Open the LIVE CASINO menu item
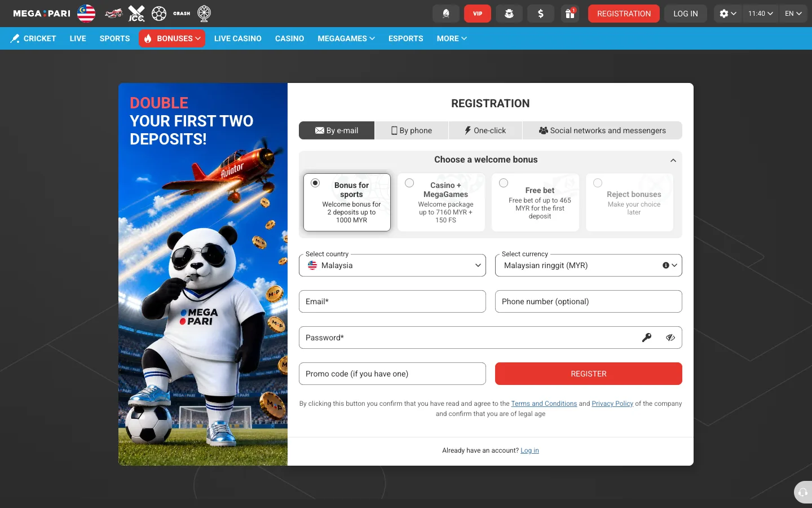 238,38
